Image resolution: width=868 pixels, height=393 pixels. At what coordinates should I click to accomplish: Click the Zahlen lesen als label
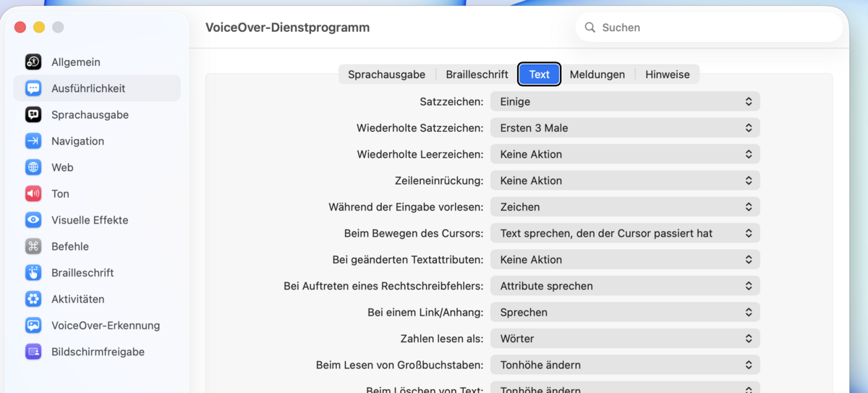442,339
